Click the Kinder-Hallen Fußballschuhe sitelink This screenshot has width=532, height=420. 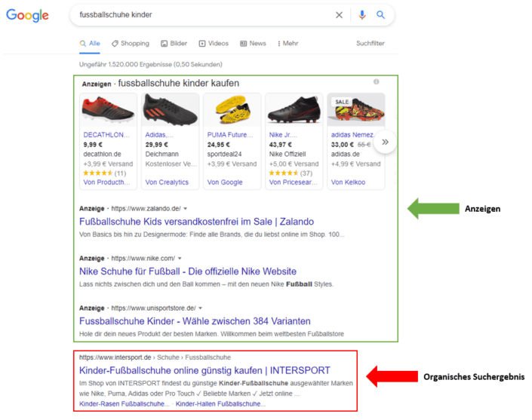(x=220, y=404)
